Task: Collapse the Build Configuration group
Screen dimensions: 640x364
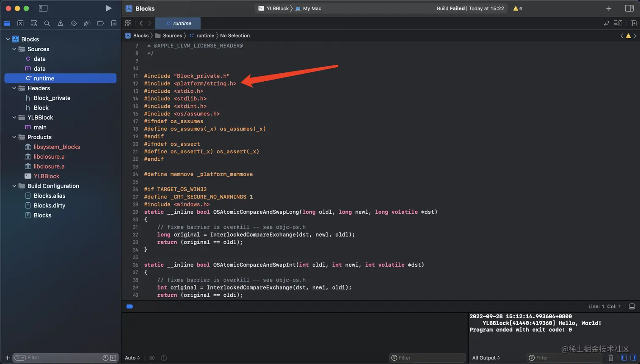Action: 14,186
